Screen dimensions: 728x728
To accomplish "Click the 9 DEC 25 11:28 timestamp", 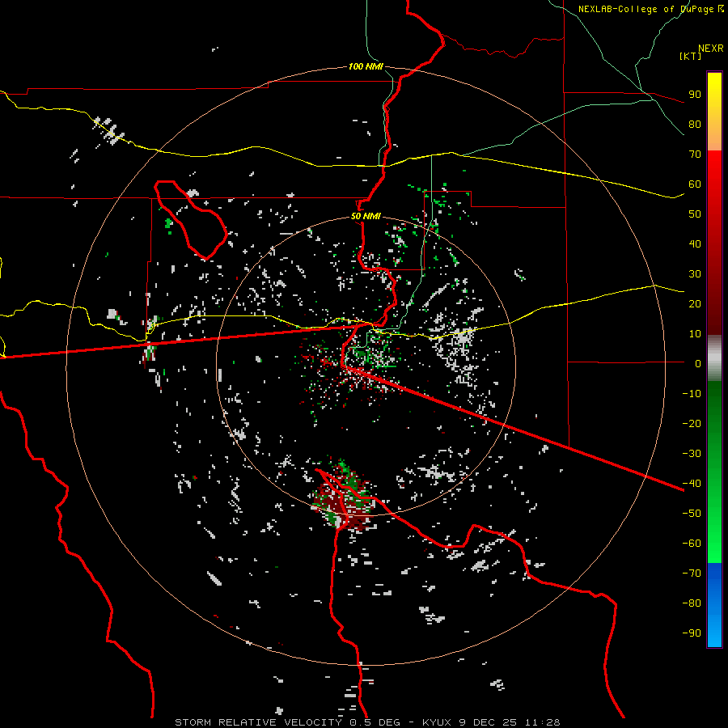I will click(x=509, y=722).
